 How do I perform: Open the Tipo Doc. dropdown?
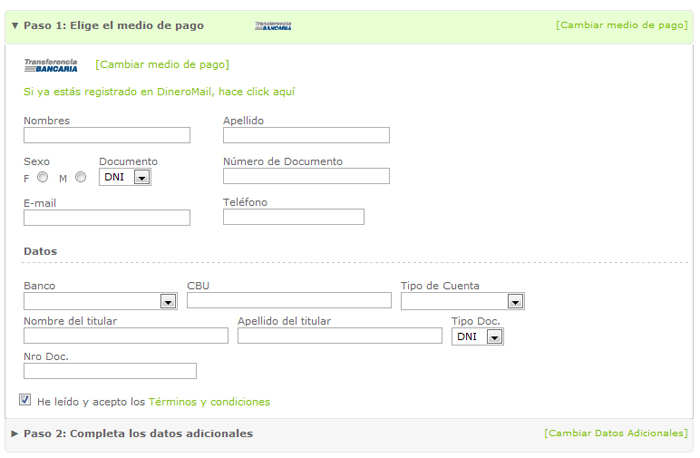pyautogui.click(x=493, y=337)
